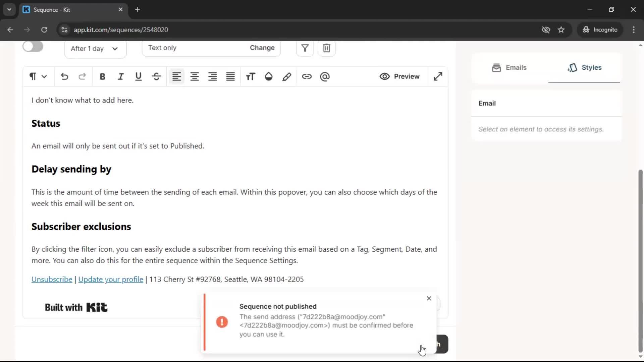Open personalization with the @ mention icon
The image size is (644, 362).
[325, 77]
